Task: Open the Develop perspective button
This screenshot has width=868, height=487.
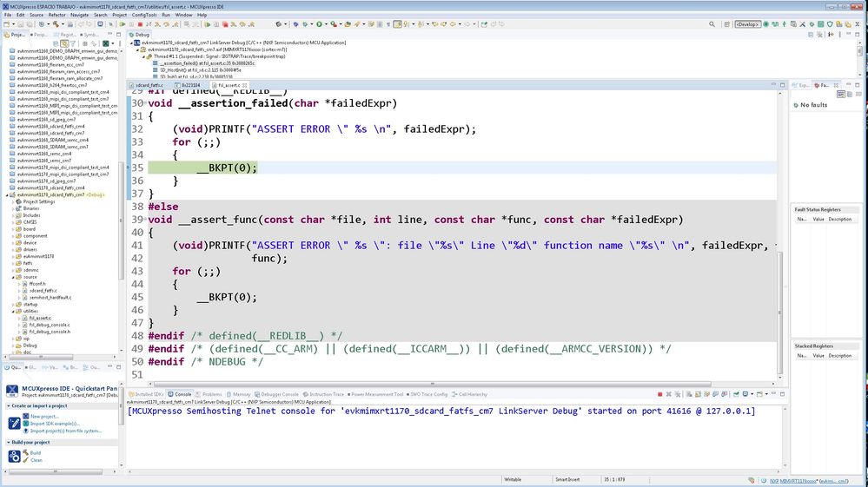Action: point(748,24)
